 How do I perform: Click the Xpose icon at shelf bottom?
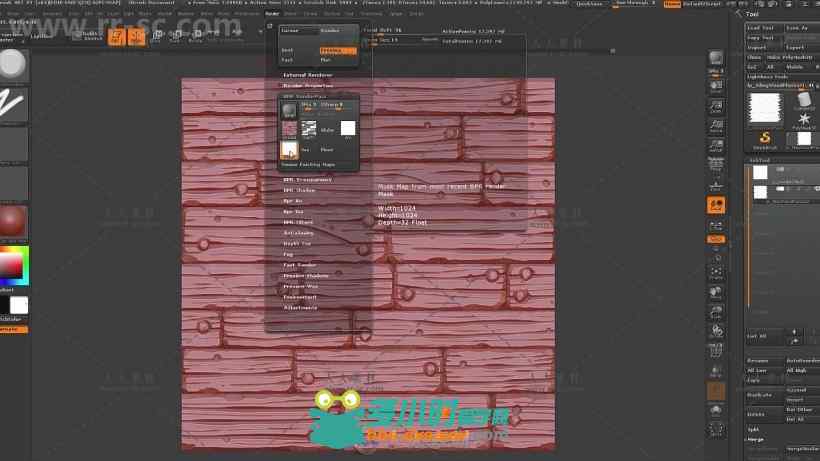(x=716, y=429)
